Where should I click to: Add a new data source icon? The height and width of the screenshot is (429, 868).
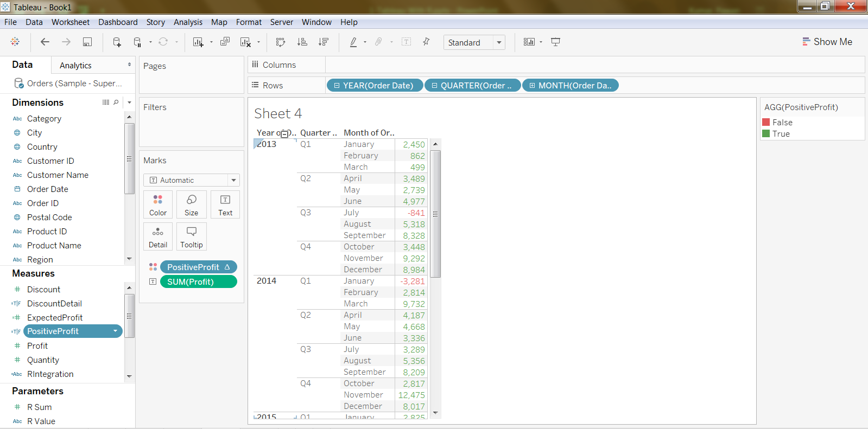117,42
